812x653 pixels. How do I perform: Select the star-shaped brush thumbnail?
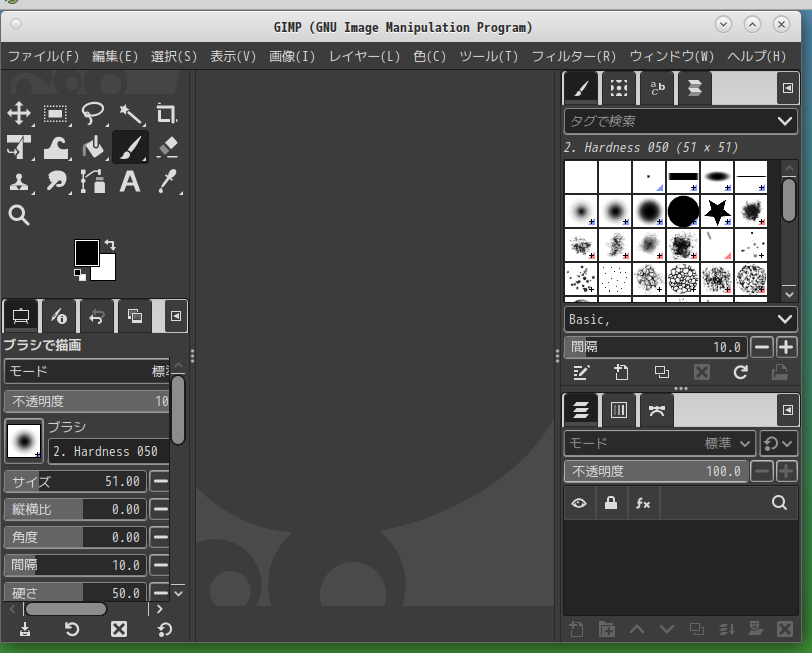click(716, 210)
